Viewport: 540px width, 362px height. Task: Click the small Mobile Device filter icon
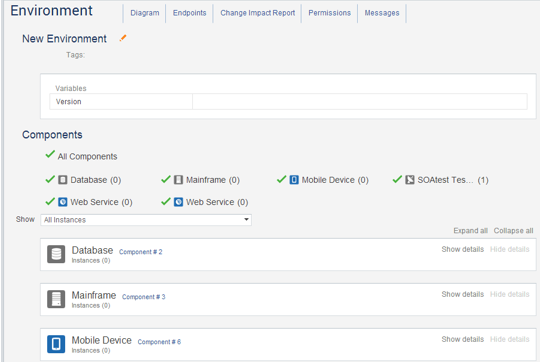(x=294, y=180)
